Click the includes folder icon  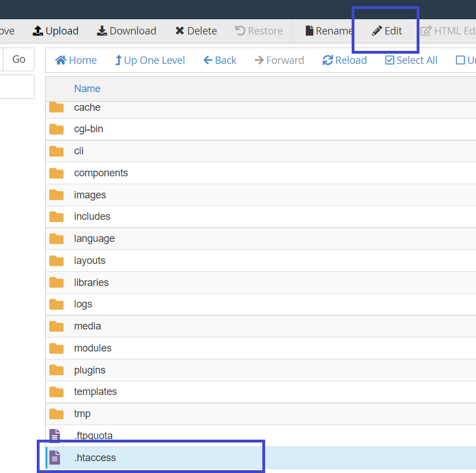57,216
